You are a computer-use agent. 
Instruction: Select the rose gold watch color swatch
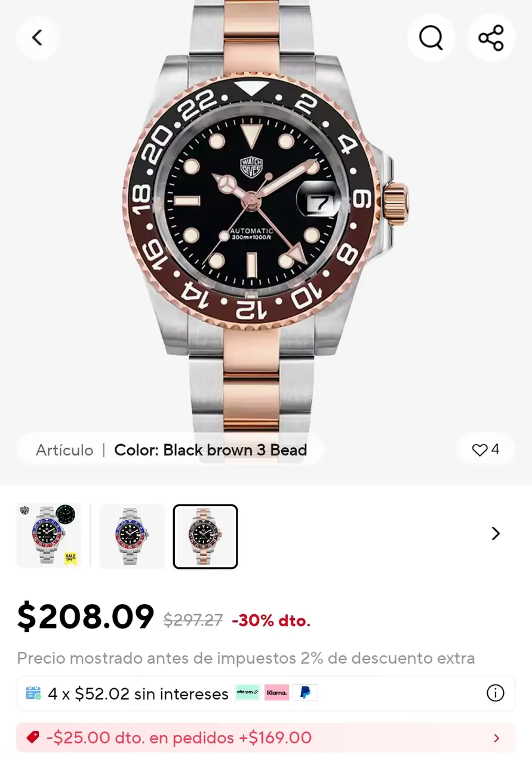point(205,536)
